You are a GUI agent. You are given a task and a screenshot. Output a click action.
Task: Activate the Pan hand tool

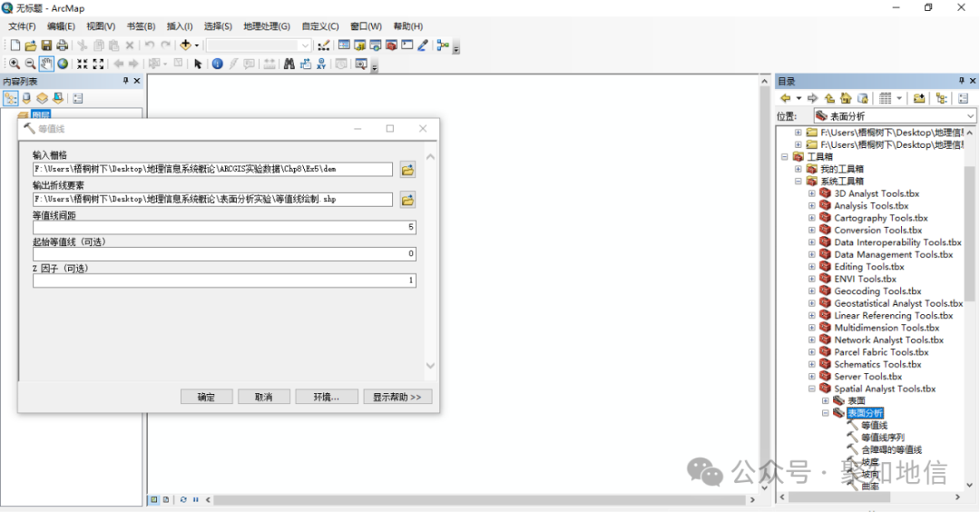(46, 64)
